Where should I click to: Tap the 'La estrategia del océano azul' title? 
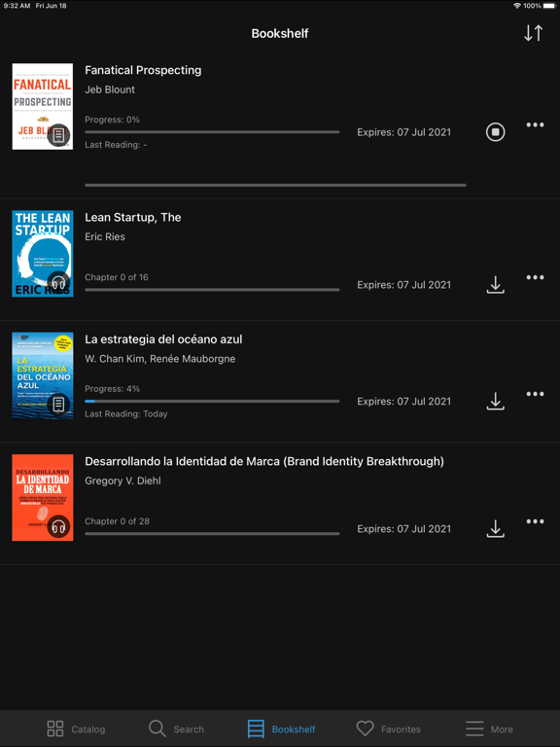click(x=163, y=339)
